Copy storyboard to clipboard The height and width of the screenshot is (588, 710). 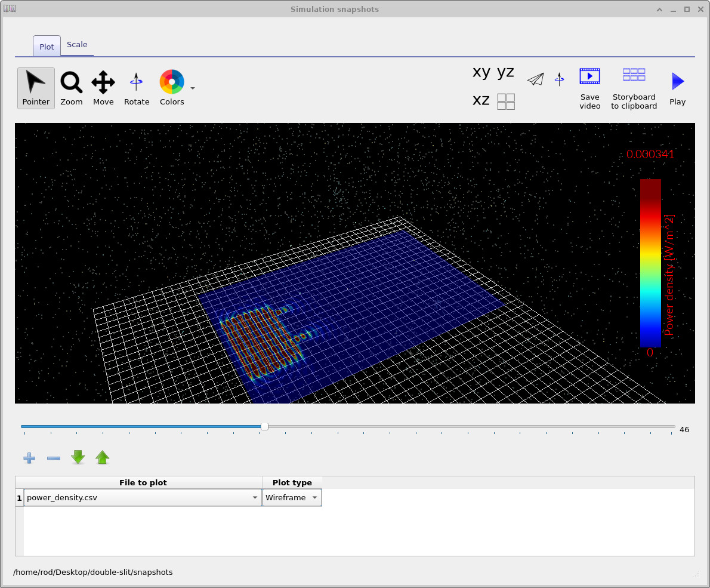[634, 88]
